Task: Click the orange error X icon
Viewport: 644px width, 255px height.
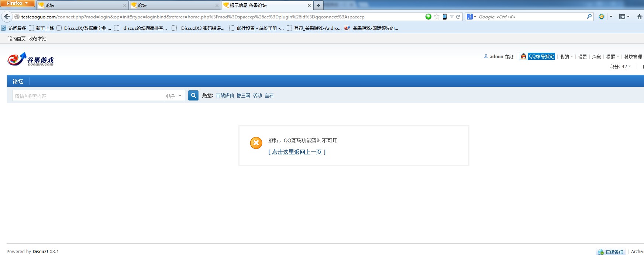Action: 256,143
